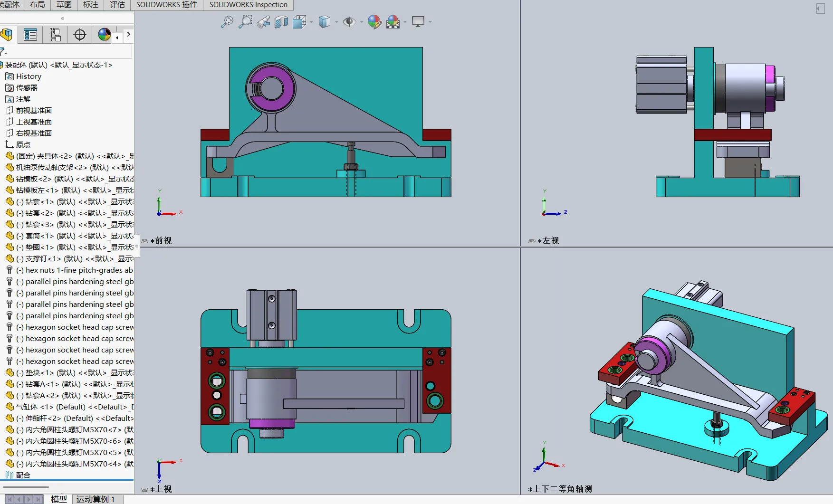Click the View Settings monitor icon
Screen dimensions: 833x504
pos(418,22)
